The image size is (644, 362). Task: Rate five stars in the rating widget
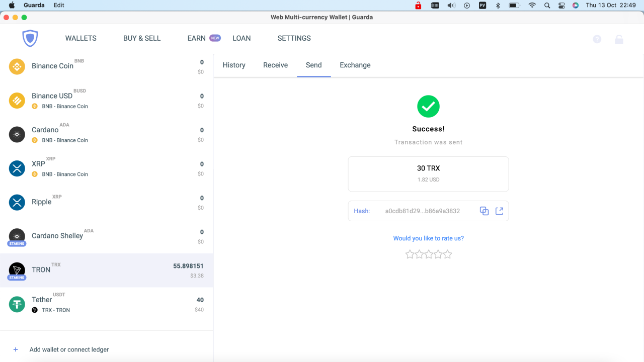[x=447, y=254]
